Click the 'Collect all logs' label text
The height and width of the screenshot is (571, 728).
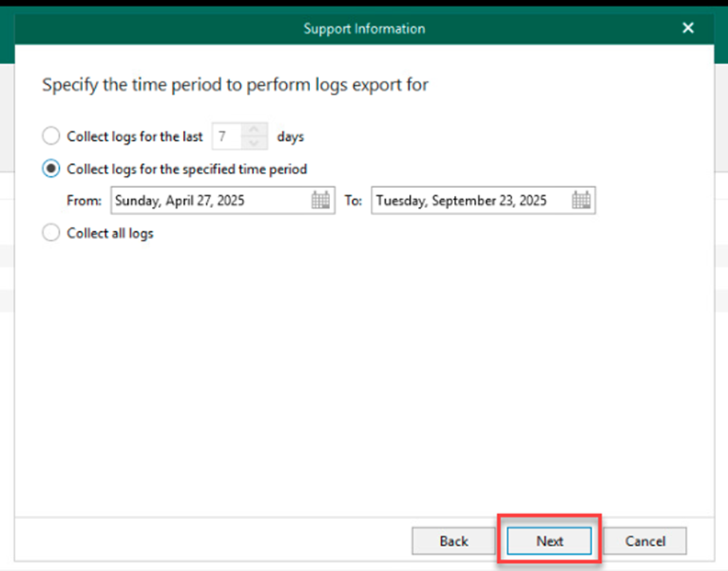[x=110, y=234]
